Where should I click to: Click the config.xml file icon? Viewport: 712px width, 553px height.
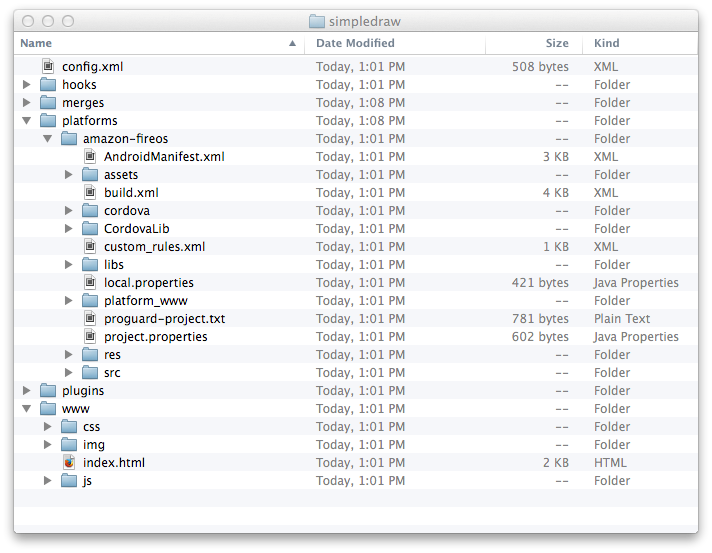48,66
